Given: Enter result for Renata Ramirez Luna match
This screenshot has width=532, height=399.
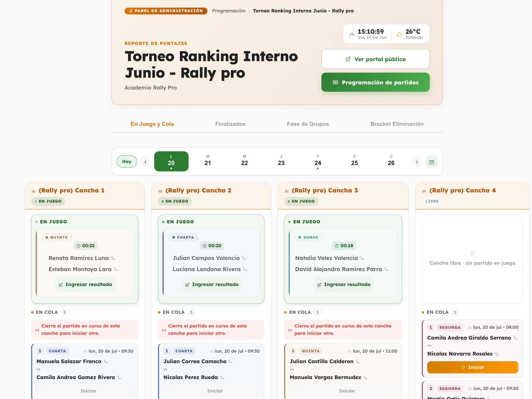Looking at the screenshot, I should (85, 285).
